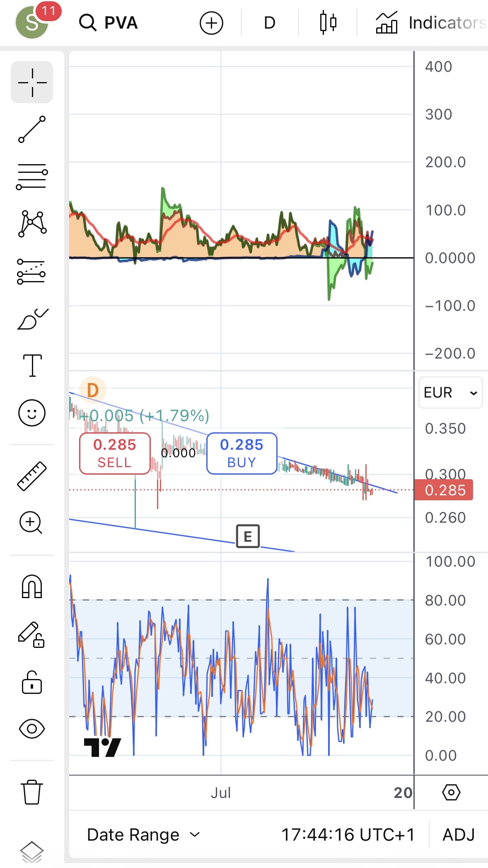
Task: Hide all drawings with eye icon
Action: [32, 729]
